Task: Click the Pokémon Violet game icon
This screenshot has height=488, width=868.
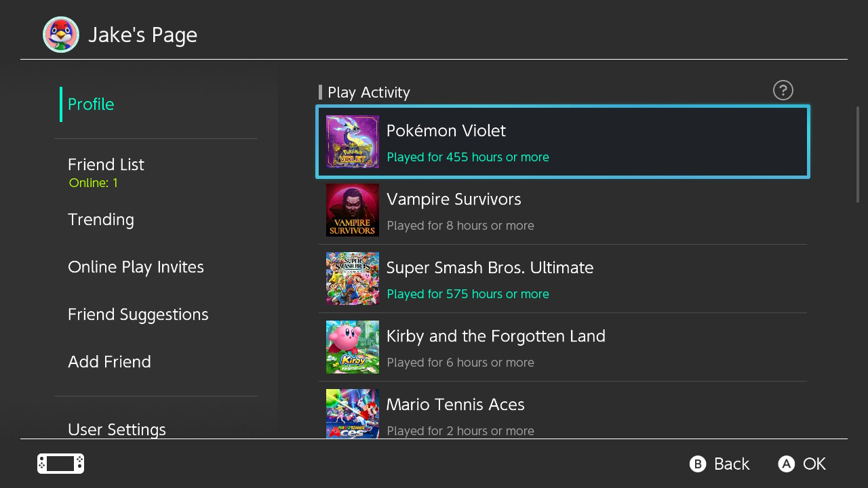Action: pos(353,142)
